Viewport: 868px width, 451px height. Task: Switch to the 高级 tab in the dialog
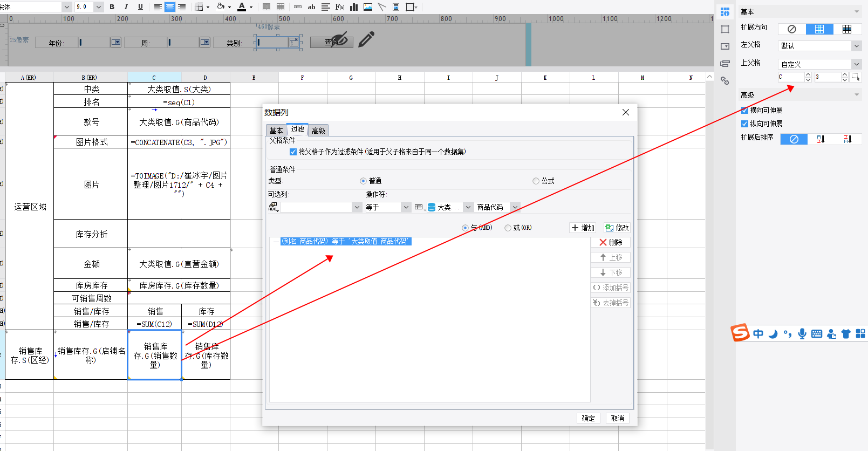319,131
